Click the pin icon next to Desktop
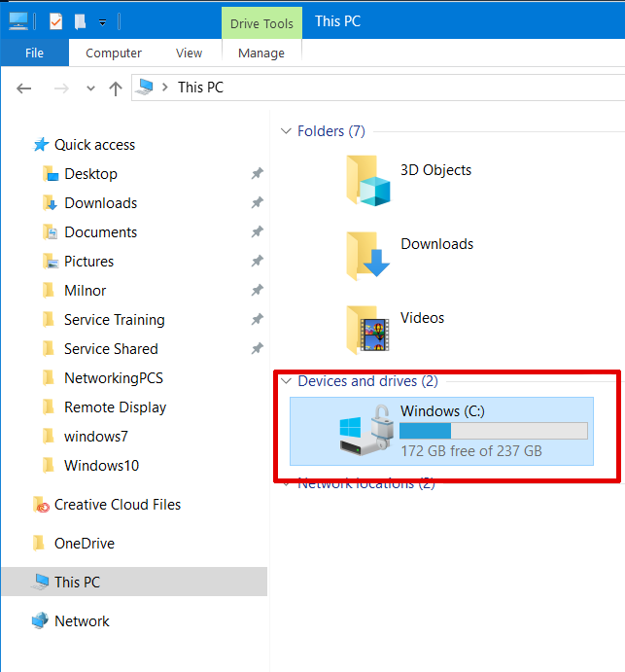Screen dimensions: 625x672 (257, 174)
